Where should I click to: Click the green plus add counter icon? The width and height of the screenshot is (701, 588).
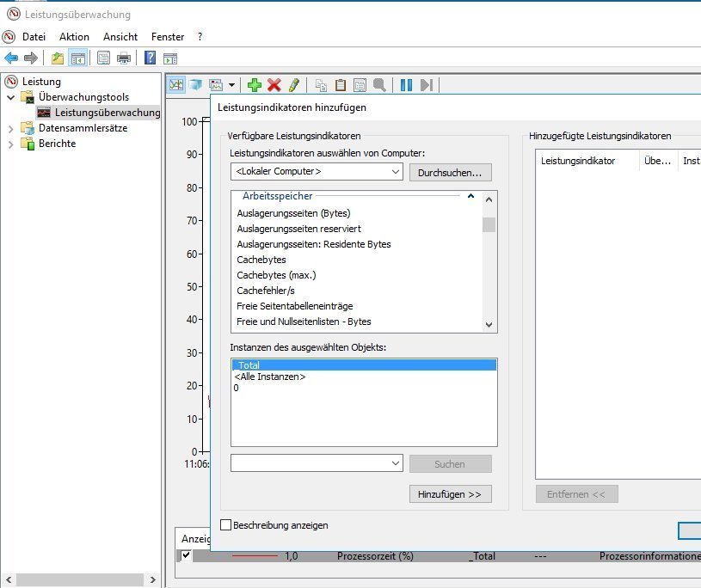[x=255, y=84]
